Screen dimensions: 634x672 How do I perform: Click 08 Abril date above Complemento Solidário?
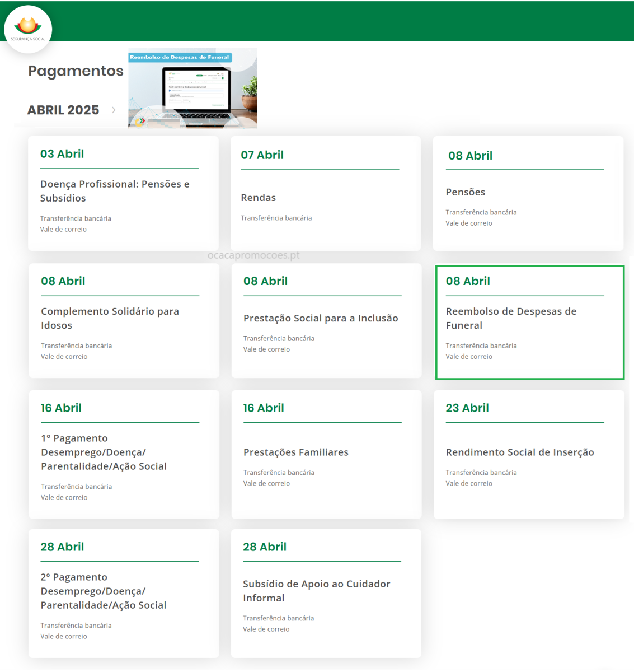click(63, 281)
